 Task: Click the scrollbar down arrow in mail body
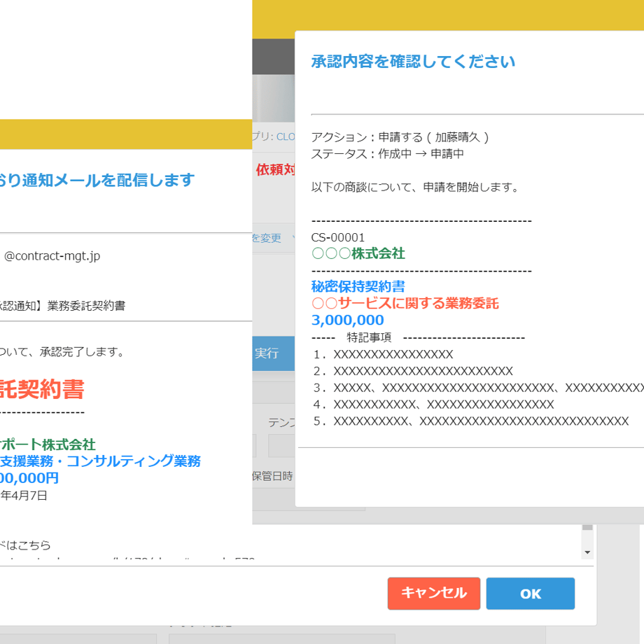point(587,552)
